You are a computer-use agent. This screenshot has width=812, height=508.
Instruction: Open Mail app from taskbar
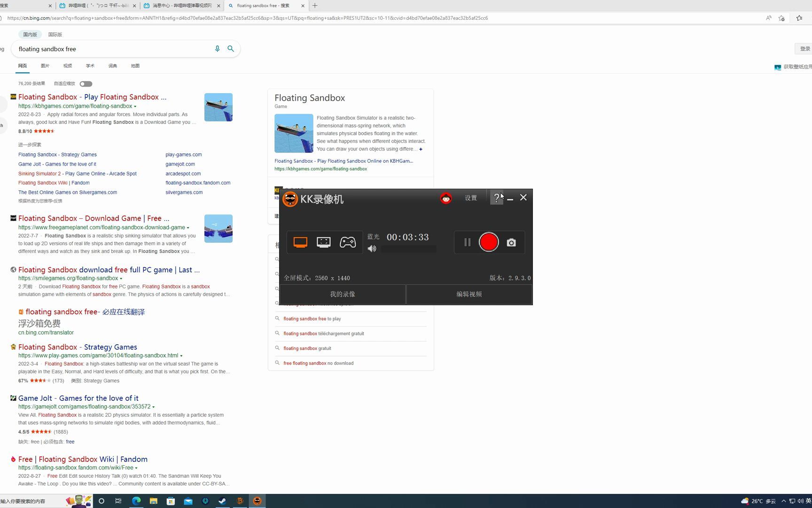coord(188,501)
